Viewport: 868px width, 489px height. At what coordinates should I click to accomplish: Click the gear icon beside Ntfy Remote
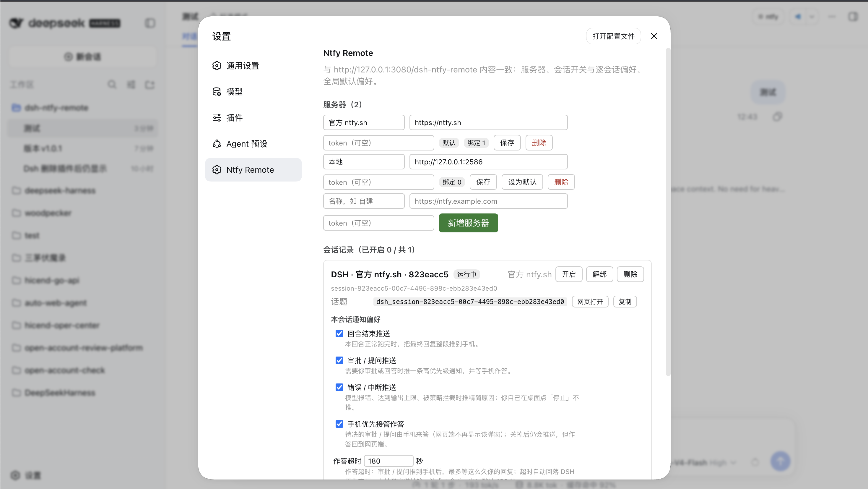[217, 170]
